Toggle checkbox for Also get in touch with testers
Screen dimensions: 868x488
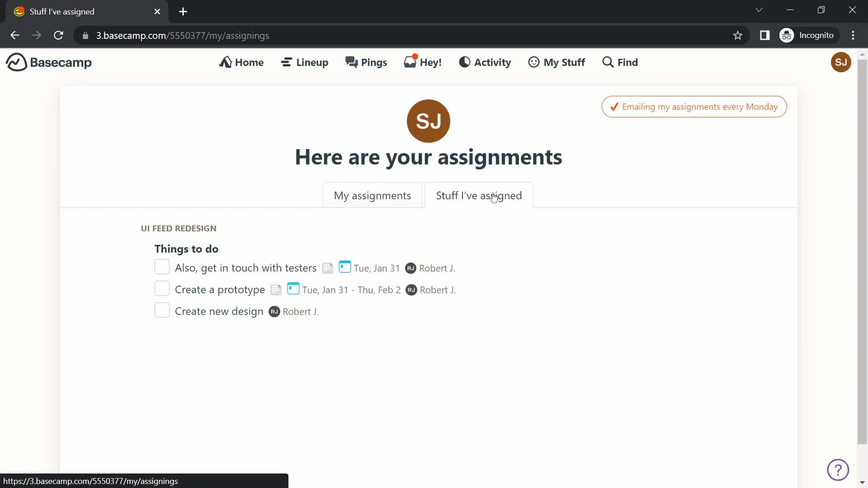162,267
